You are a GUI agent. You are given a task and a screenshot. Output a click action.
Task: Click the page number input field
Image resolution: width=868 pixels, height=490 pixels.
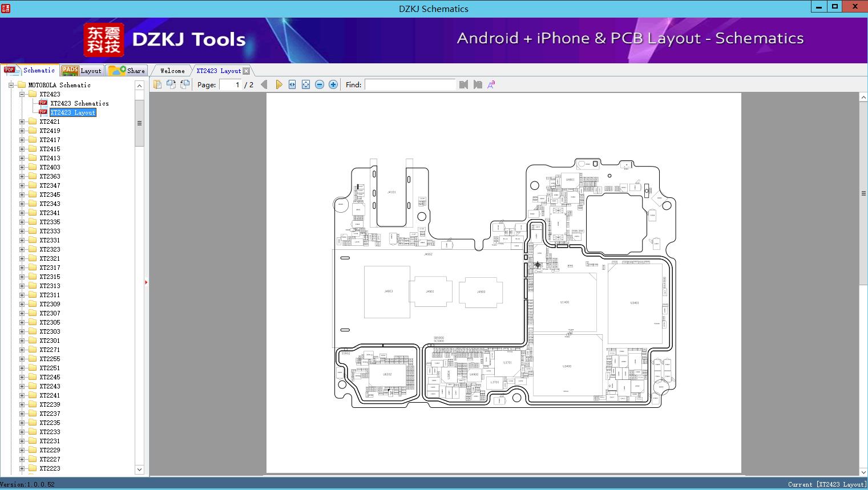[230, 84]
